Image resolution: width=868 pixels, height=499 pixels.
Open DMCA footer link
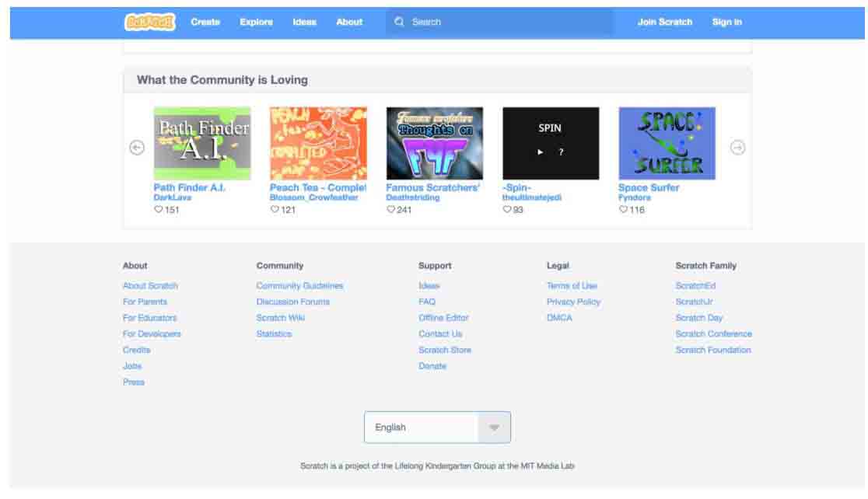pyautogui.click(x=559, y=318)
